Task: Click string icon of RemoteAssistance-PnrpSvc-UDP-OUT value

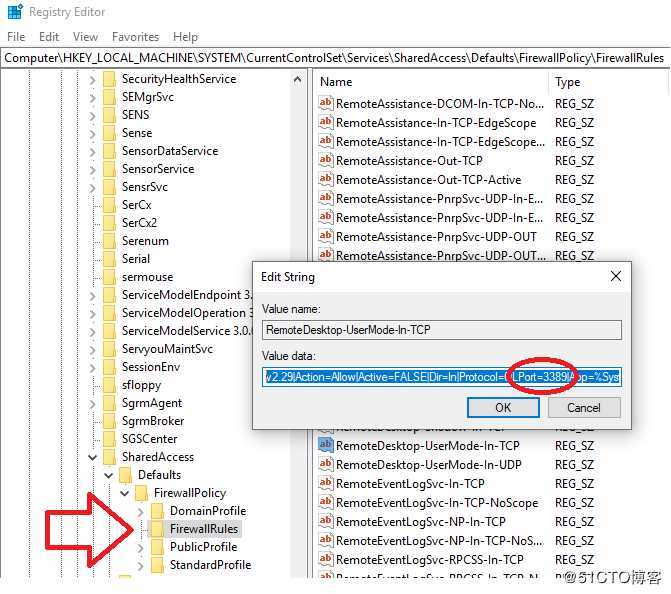Action: coord(325,236)
